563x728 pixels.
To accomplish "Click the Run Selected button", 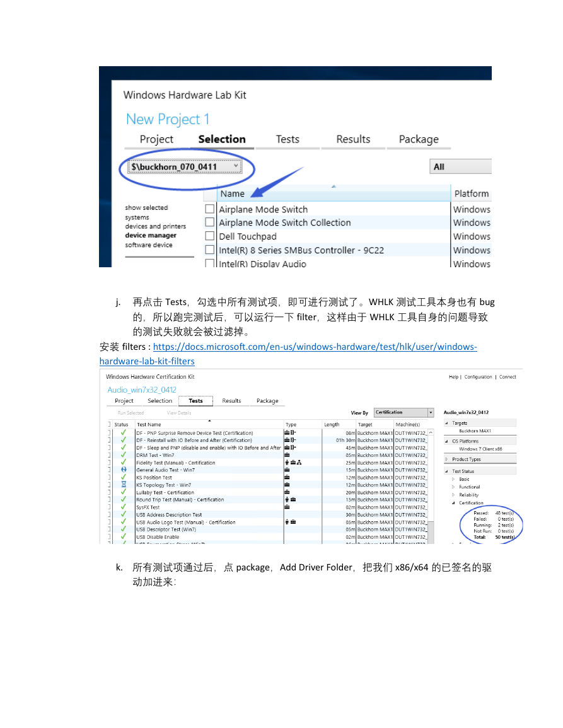I will 131,413.
